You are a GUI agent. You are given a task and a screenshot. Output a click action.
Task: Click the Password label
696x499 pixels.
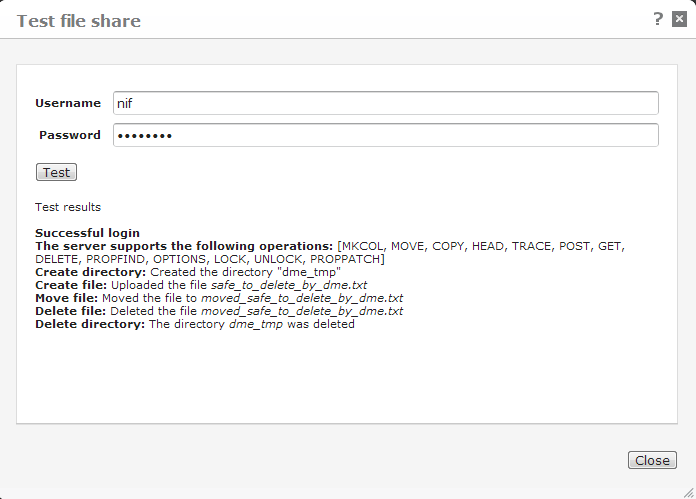coord(70,135)
